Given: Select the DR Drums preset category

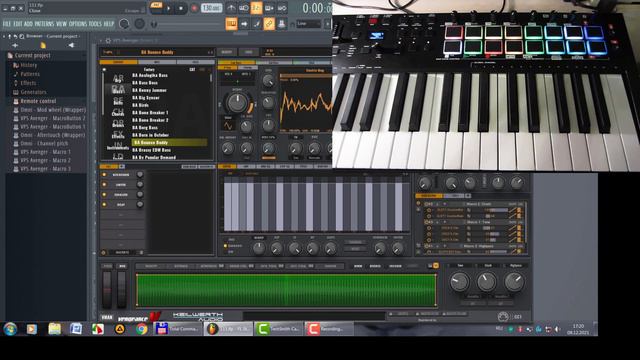Looking at the screenshot, I should point(118,124).
